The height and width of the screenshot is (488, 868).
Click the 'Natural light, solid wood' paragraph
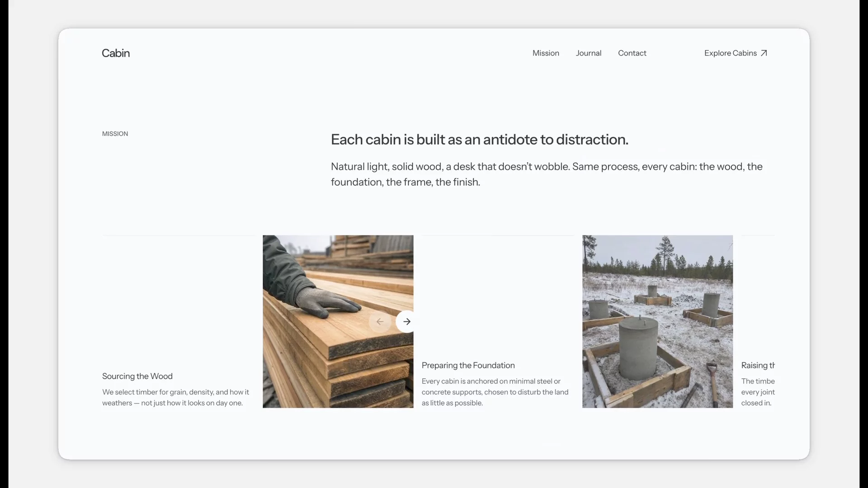(547, 174)
